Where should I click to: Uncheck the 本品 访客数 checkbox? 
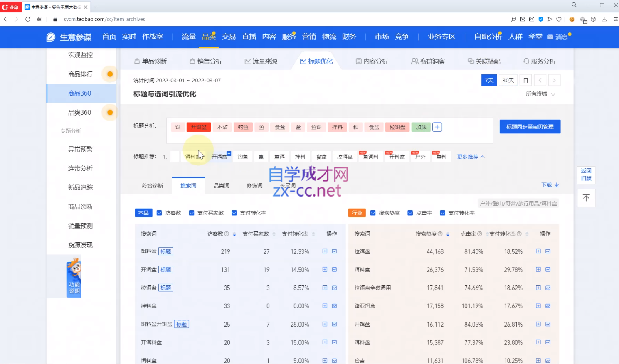tap(159, 213)
